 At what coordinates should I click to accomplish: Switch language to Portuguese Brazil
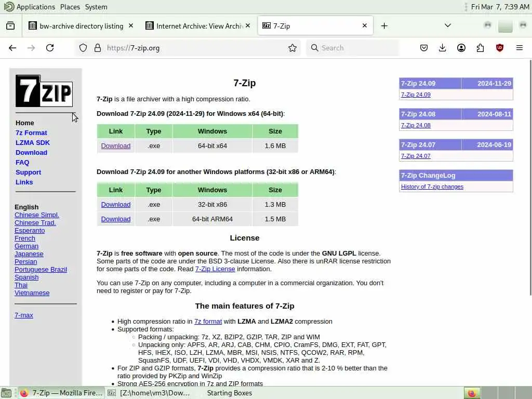click(41, 270)
